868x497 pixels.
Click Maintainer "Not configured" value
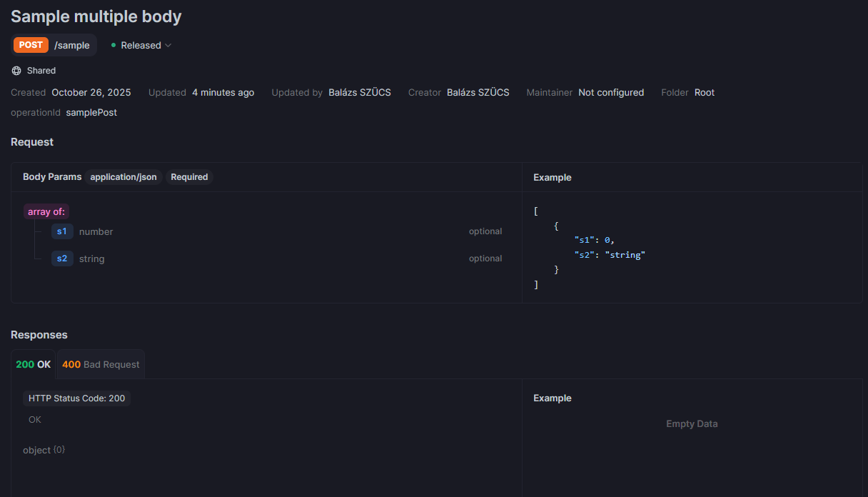click(611, 92)
